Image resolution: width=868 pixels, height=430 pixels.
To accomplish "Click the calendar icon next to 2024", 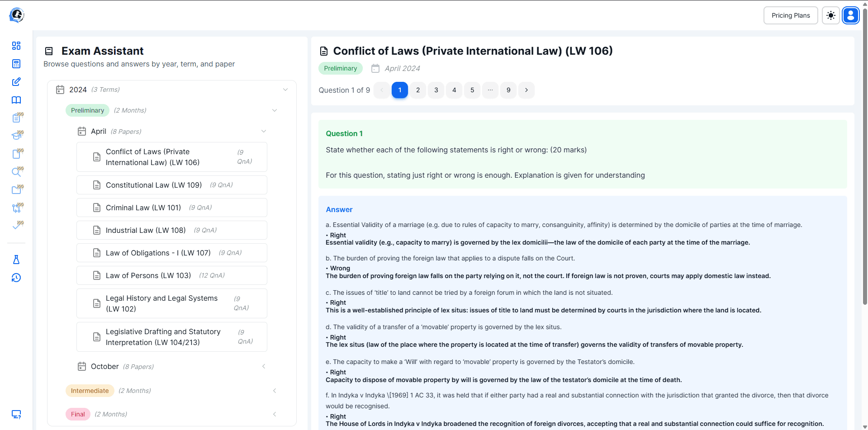I will (x=60, y=90).
